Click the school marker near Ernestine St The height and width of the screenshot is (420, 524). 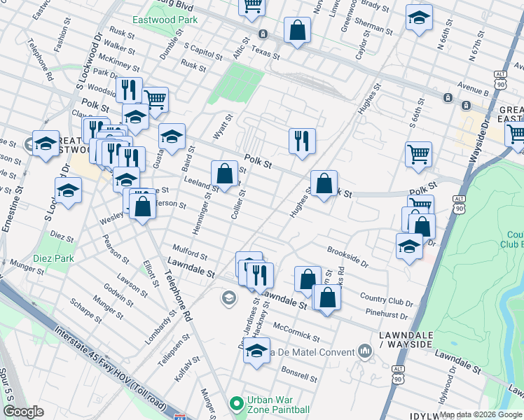coord(46,144)
